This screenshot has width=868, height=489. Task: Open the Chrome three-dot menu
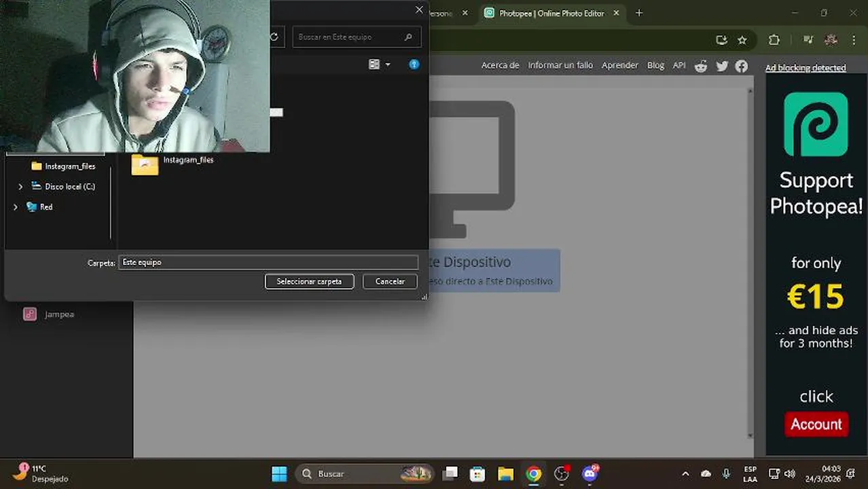tap(854, 40)
